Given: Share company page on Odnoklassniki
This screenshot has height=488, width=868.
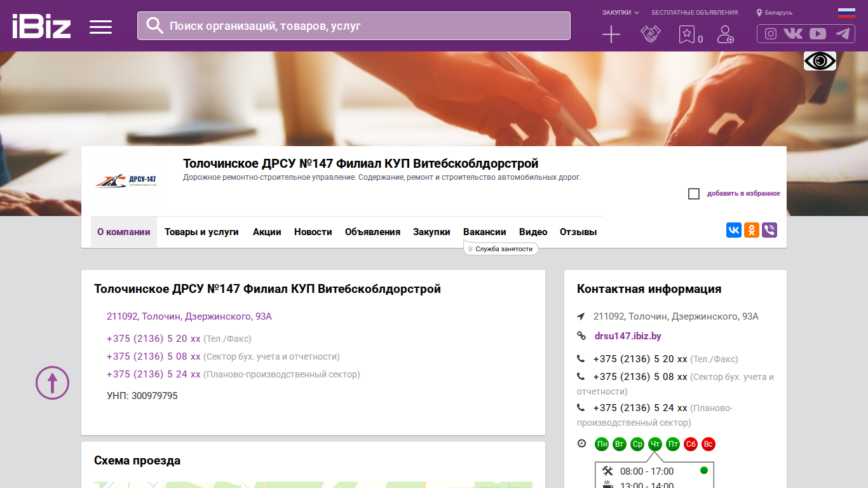Looking at the screenshot, I should 752,230.
